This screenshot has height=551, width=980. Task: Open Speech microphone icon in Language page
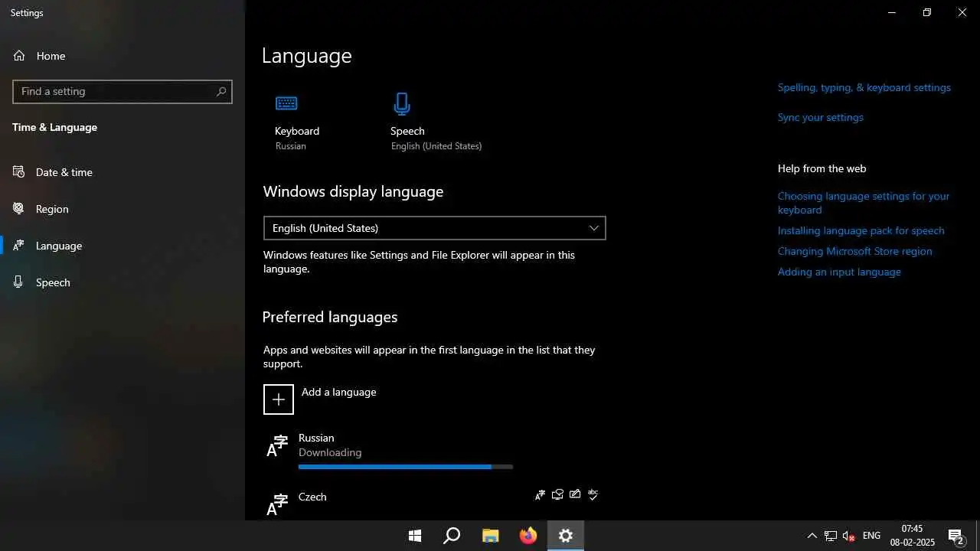coord(402,103)
